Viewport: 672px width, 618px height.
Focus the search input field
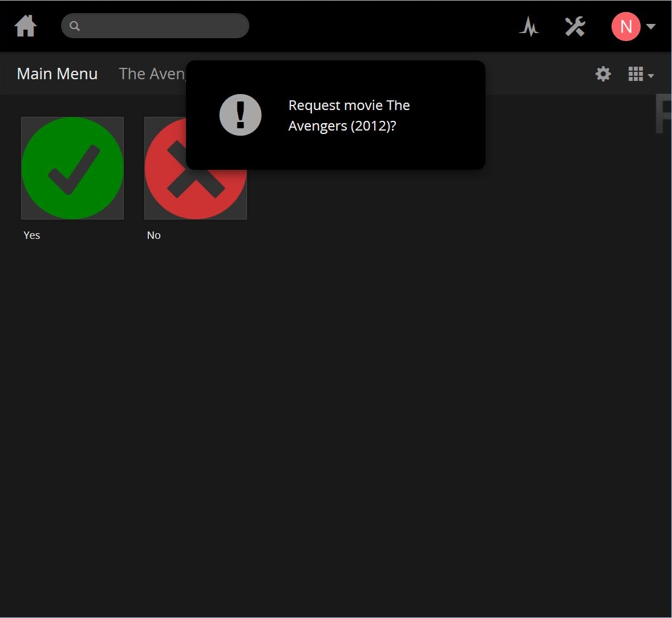[x=155, y=26]
